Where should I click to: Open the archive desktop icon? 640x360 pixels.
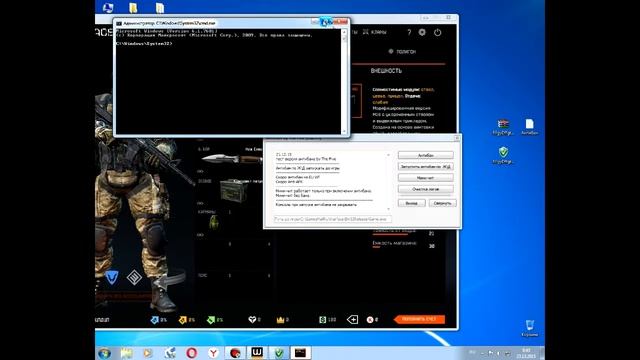click(503, 127)
